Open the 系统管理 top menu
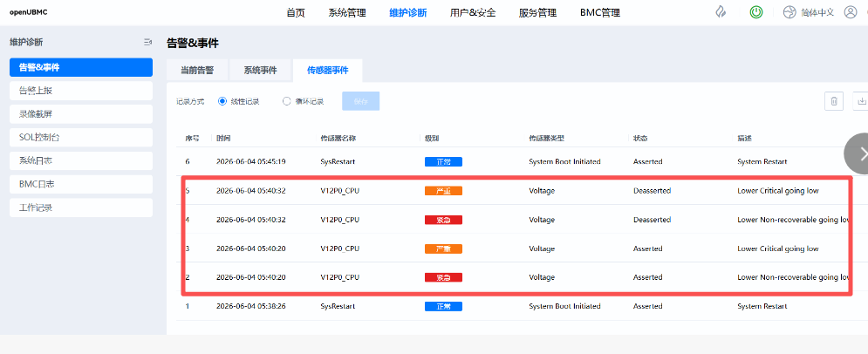868x354 pixels. click(x=347, y=13)
